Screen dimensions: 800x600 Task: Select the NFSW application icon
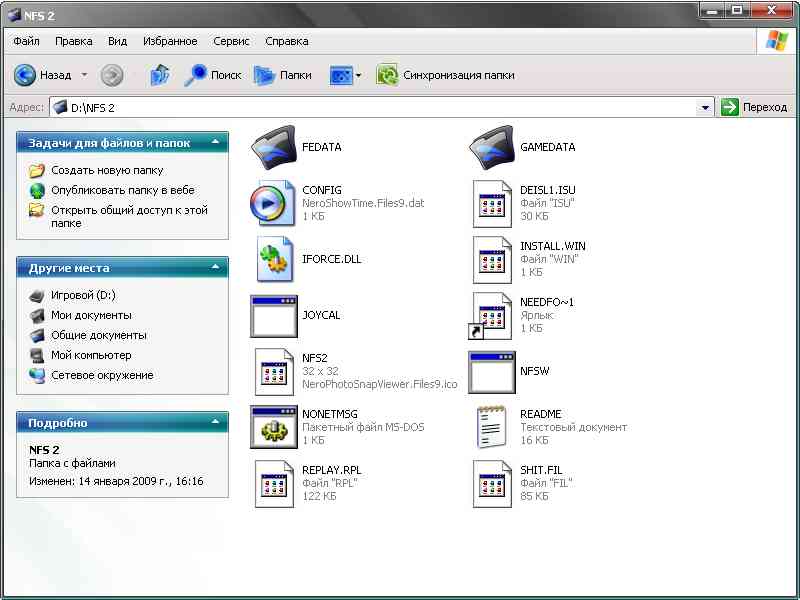pyautogui.click(x=491, y=371)
